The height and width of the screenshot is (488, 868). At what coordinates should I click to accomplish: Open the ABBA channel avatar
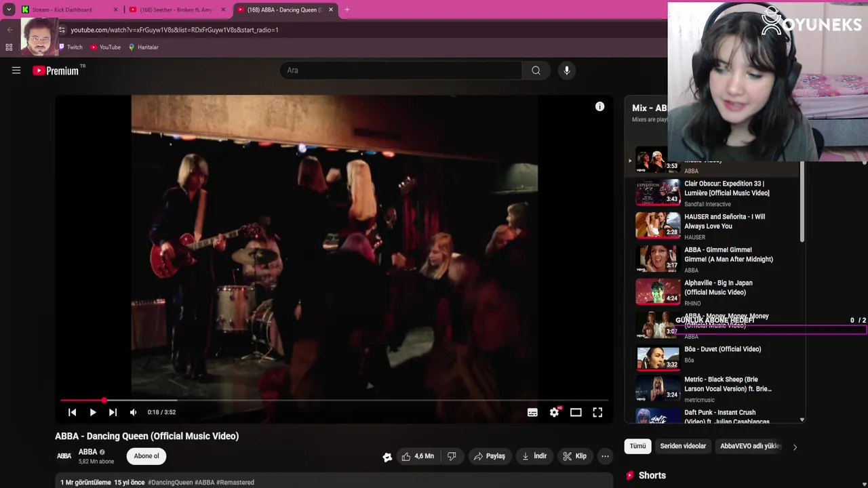[64, 456]
